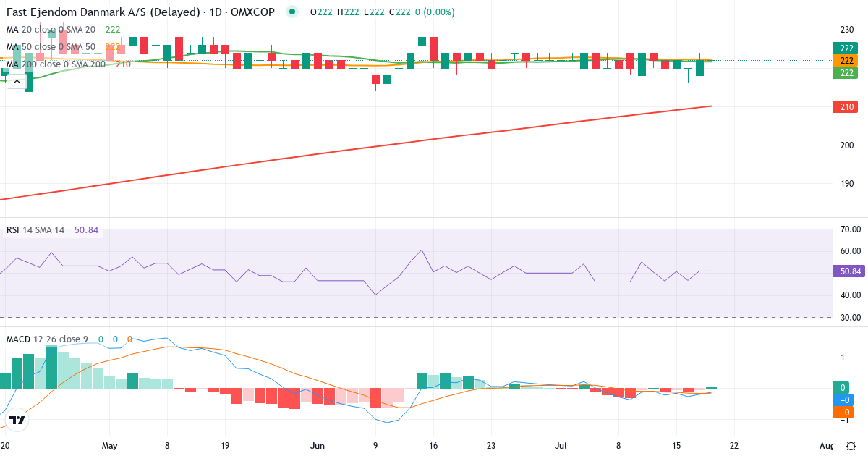Click the Jun date on time axis

(x=318, y=445)
